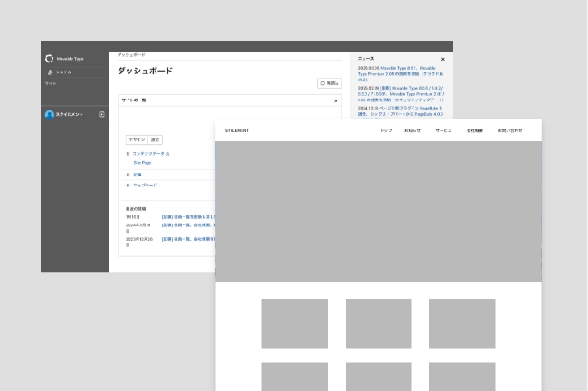588x391 pixels.
Task: Click the サイト label in the sidebar
Action: (51, 83)
